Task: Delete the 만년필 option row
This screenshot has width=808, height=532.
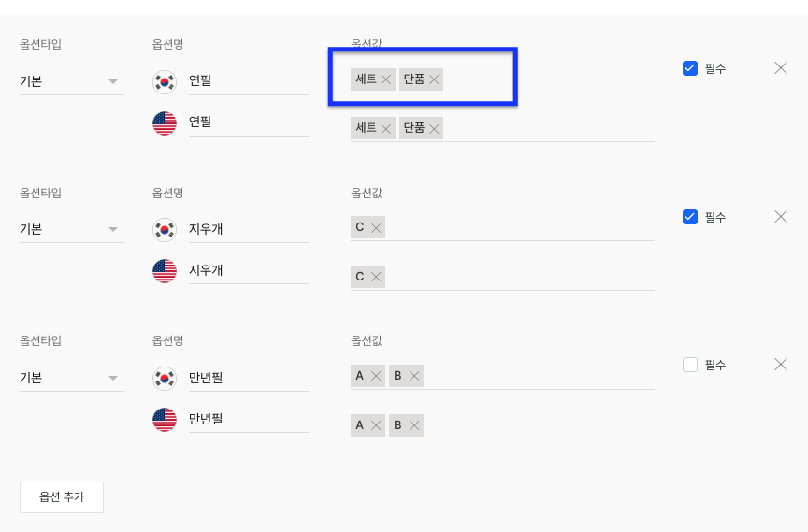Action: 781,364
